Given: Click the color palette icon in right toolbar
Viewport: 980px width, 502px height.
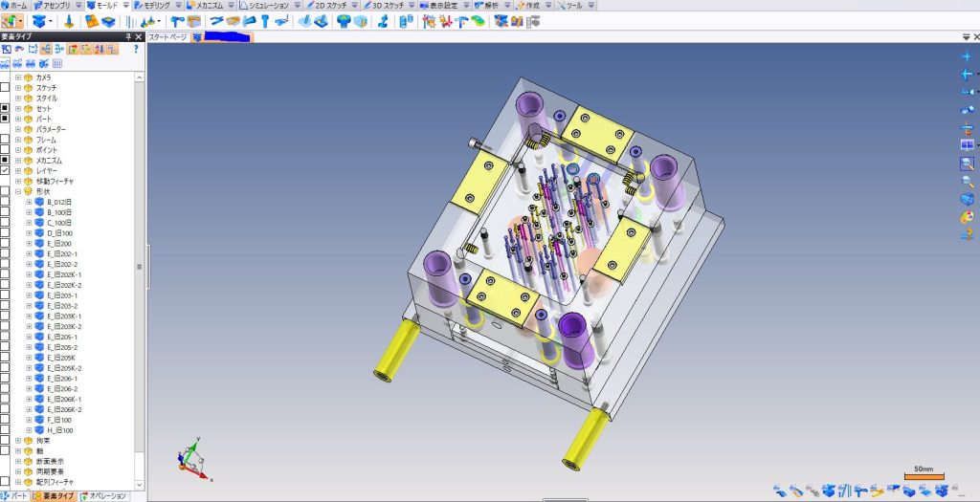Looking at the screenshot, I should pyautogui.click(x=967, y=216).
